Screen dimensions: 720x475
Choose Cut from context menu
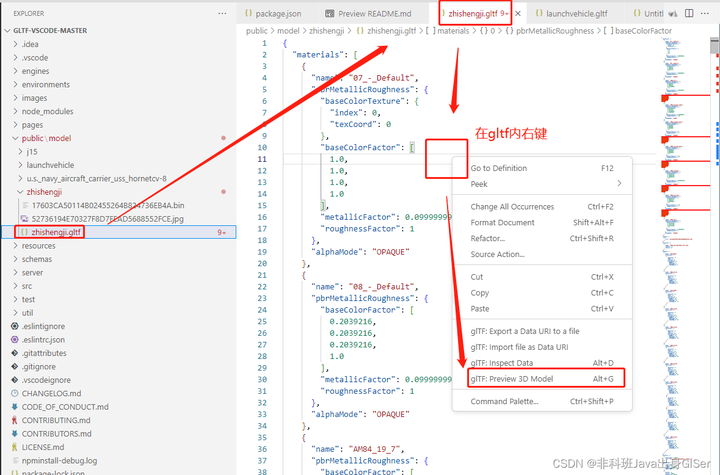coord(542,277)
